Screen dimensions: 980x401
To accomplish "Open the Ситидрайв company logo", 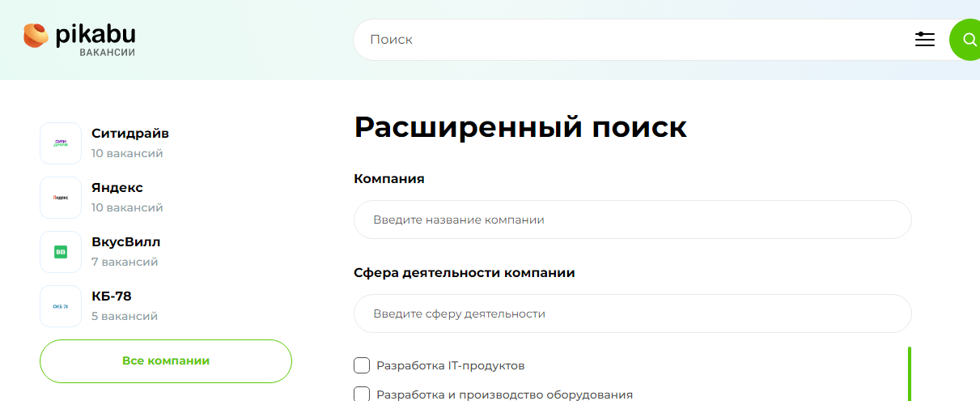I will 61,143.
